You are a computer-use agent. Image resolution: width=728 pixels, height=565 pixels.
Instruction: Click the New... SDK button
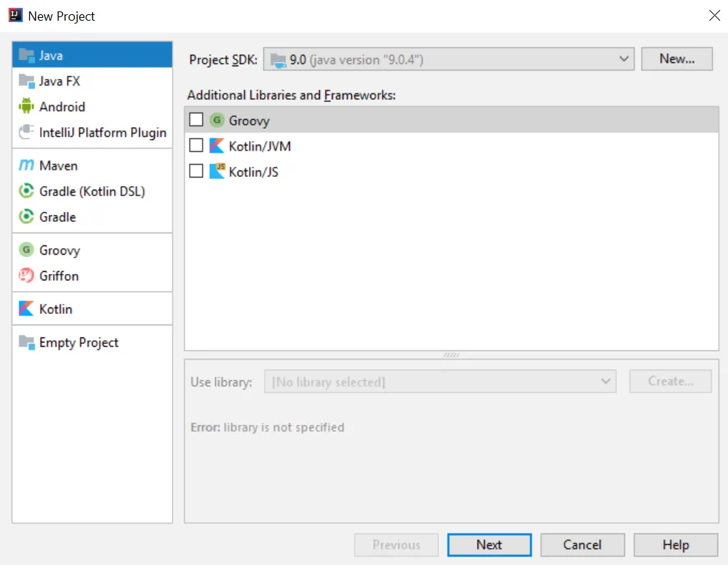click(677, 59)
